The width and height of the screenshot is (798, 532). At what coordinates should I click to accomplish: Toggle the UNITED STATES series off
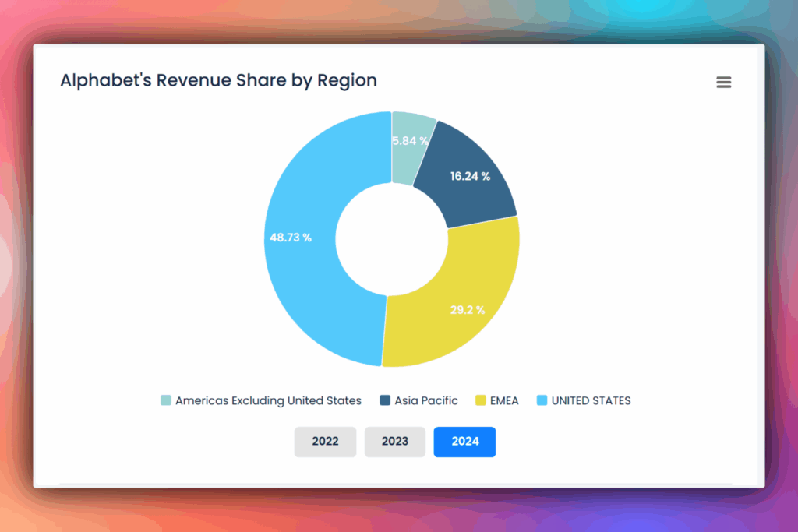pyautogui.click(x=590, y=400)
